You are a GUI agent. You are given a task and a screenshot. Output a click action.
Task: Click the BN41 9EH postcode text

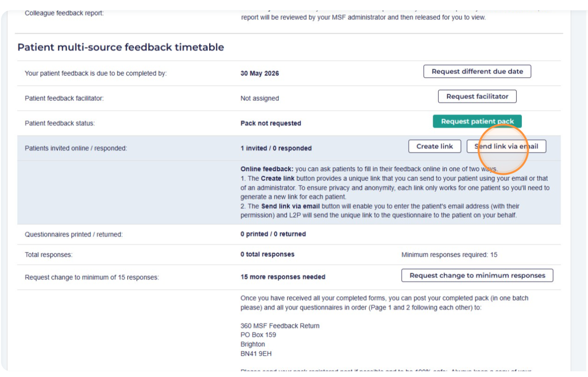tap(256, 354)
